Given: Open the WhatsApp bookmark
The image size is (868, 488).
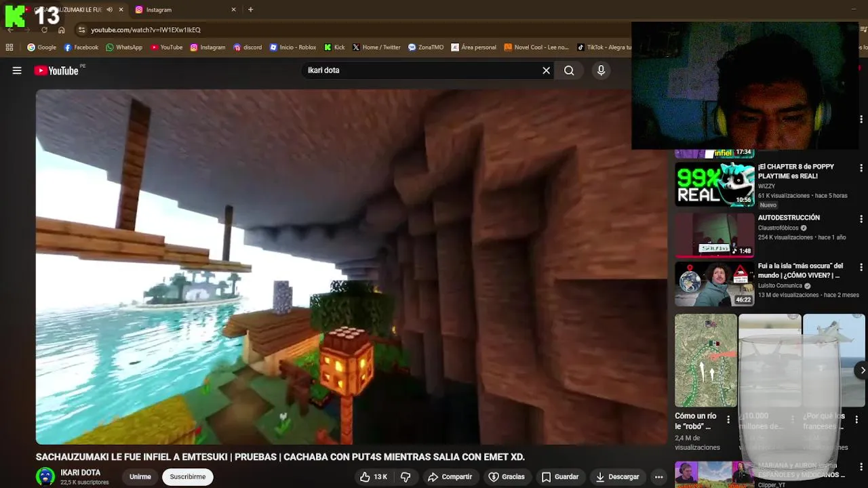Looking at the screenshot, I should (124, 47).
